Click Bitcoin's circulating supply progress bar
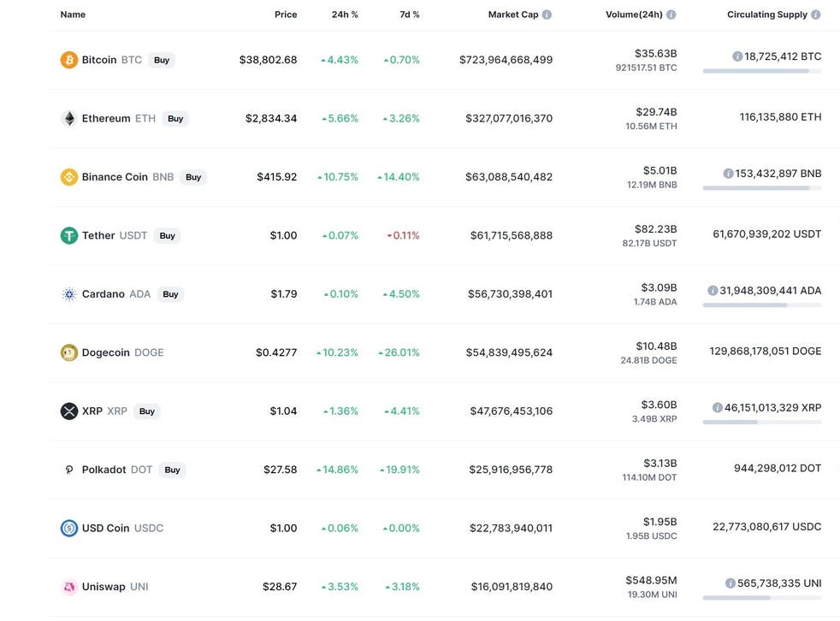Viewport: 840px width, 621px height. tap(761, 71)
